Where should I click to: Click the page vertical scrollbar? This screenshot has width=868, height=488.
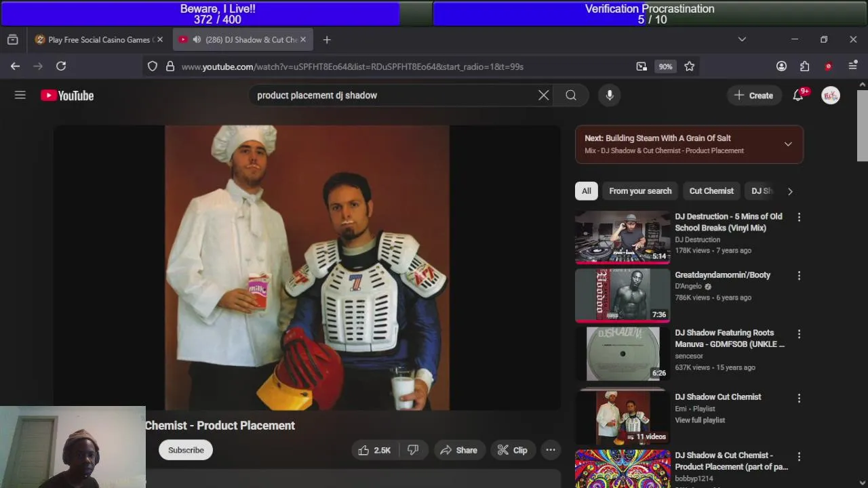pyautogui.click(x=863, y=126)
